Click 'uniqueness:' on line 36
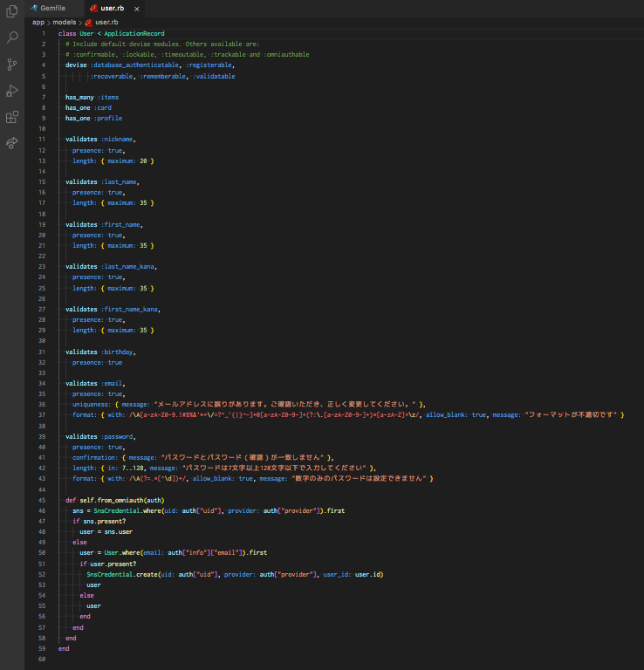The image size is (644, 670). [x=92, y=404]
